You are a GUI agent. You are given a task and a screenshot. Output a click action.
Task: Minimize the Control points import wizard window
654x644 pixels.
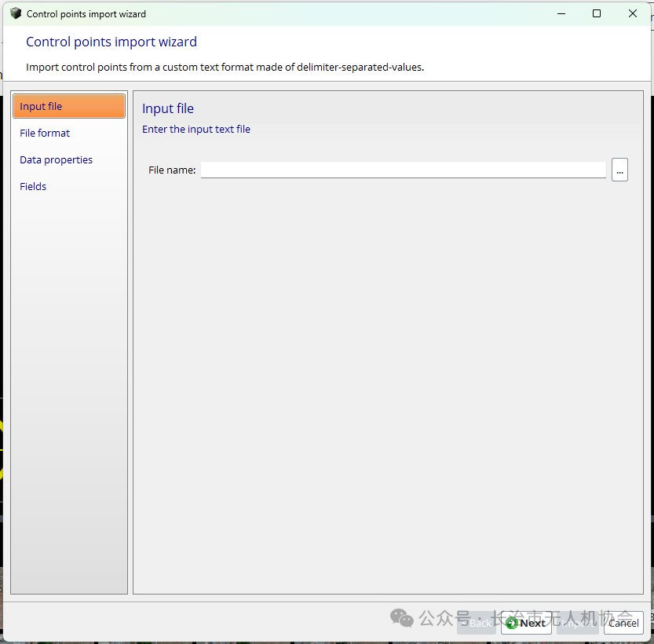pyautogui.click(x=561, y=14)
